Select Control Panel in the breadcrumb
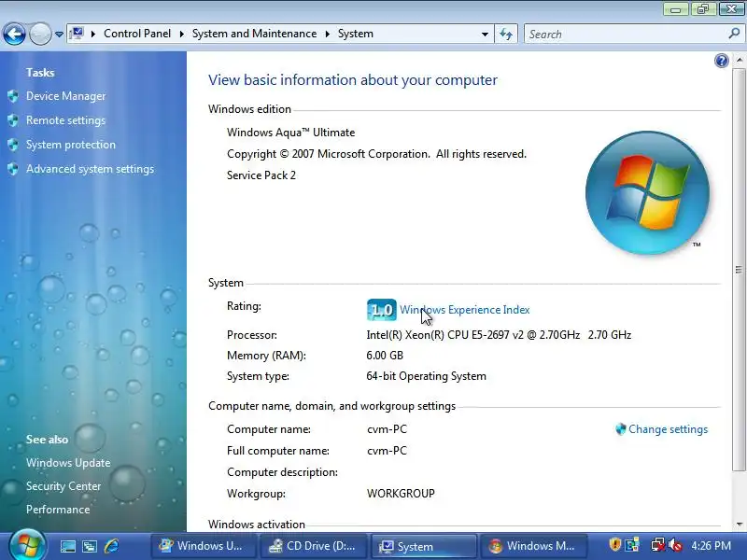Screen dimensions: 747x560 pos(137,34)
